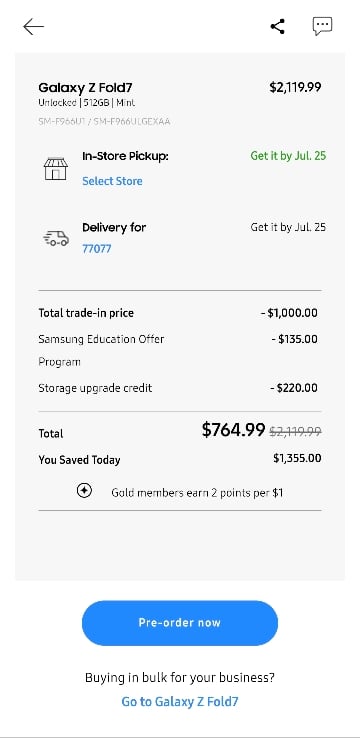This screenshot has height=738, width=360.
Task: Open the share icon
Action: pos(278,26)
